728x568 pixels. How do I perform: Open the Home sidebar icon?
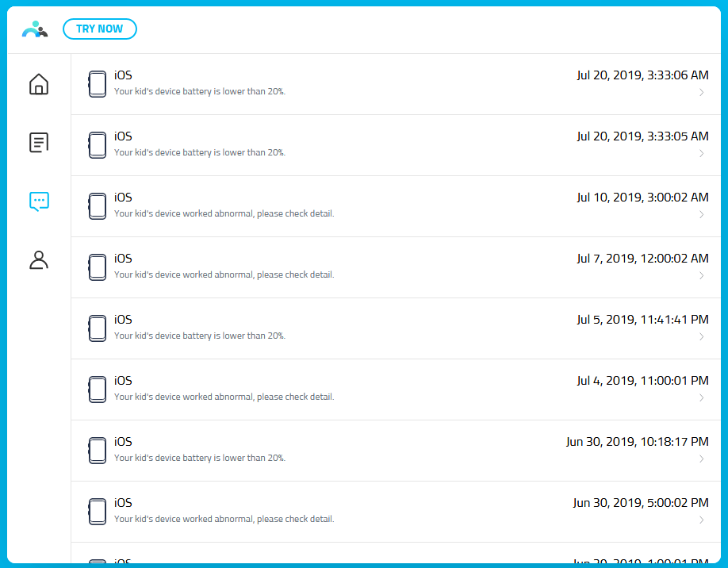[x=39, y=84]
